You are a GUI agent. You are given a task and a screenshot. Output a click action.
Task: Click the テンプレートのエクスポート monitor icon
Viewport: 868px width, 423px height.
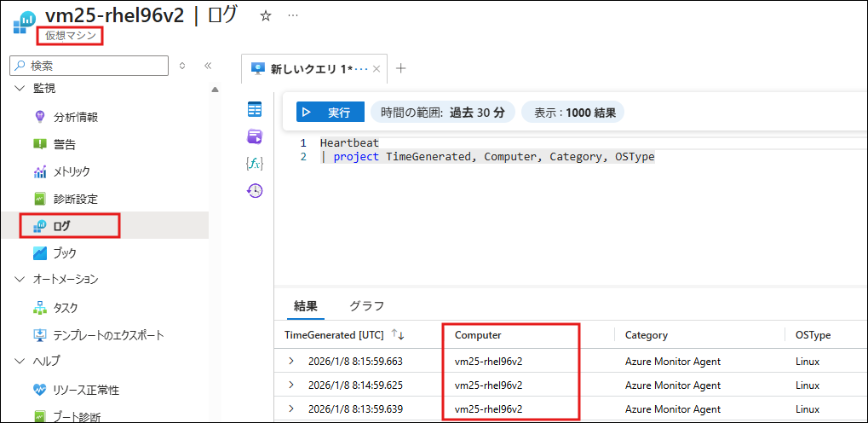[40, 335]
